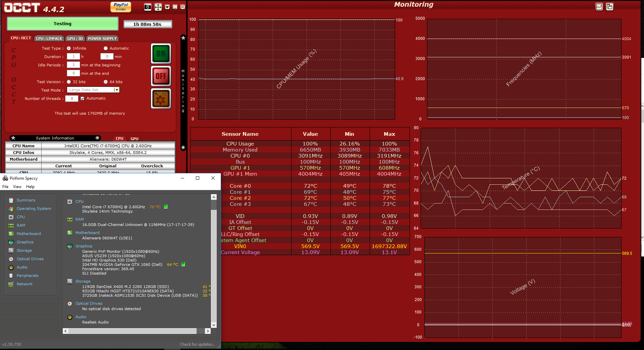Select Summary in Speccy sidebar
The height and width of the screenshot is (350, 644).
[x=26, y=200]
